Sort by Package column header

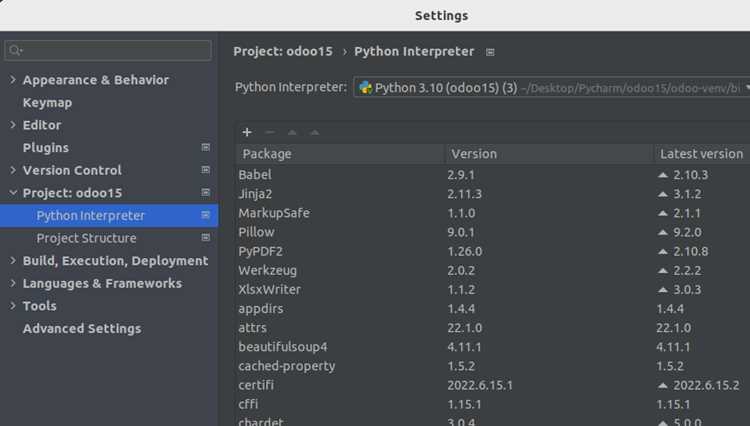[x=341, y=154]
